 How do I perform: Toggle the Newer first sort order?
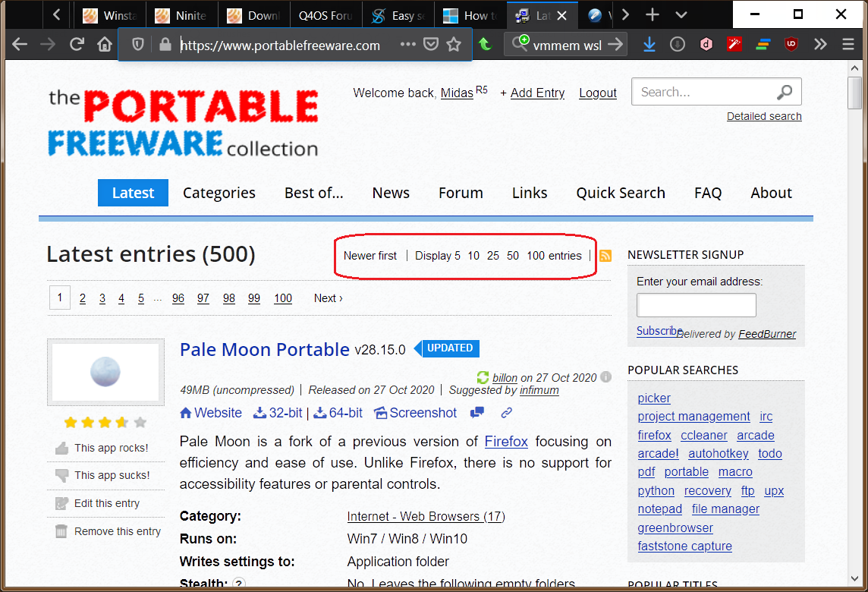pos(370,256)
